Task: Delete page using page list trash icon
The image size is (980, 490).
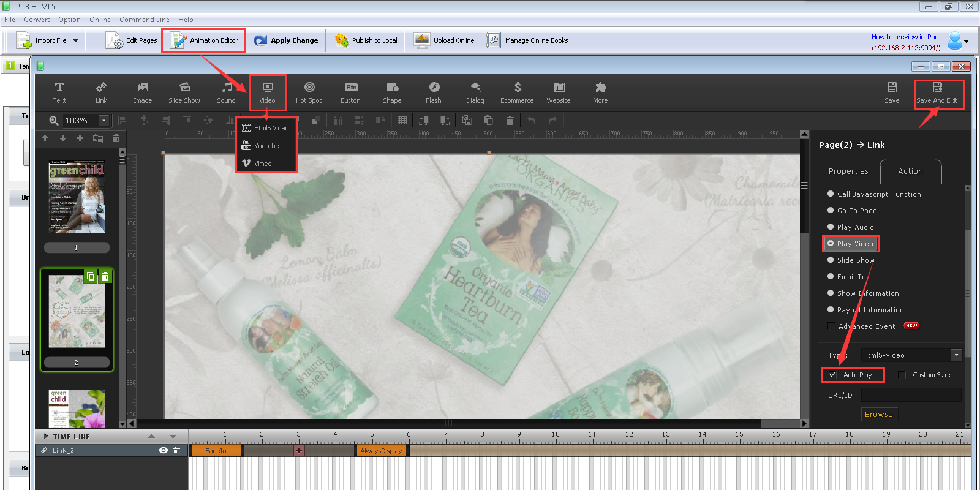Action: pyautogui.click(x=116, y=138)
